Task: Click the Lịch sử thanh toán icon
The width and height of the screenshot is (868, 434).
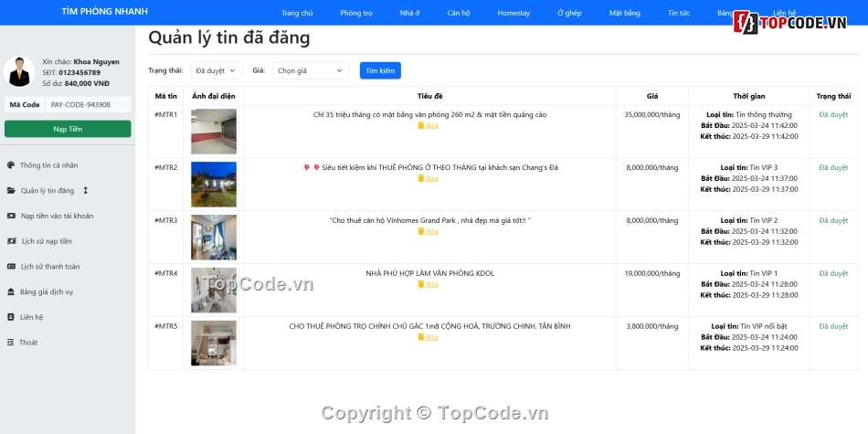Action: 11,267
